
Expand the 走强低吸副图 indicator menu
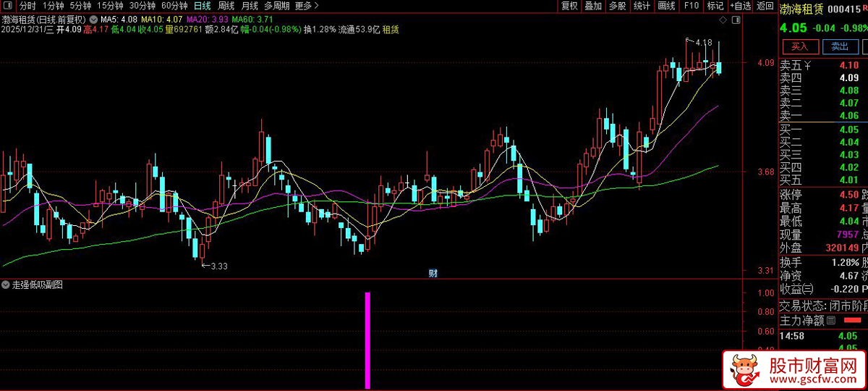coord(7,285)
